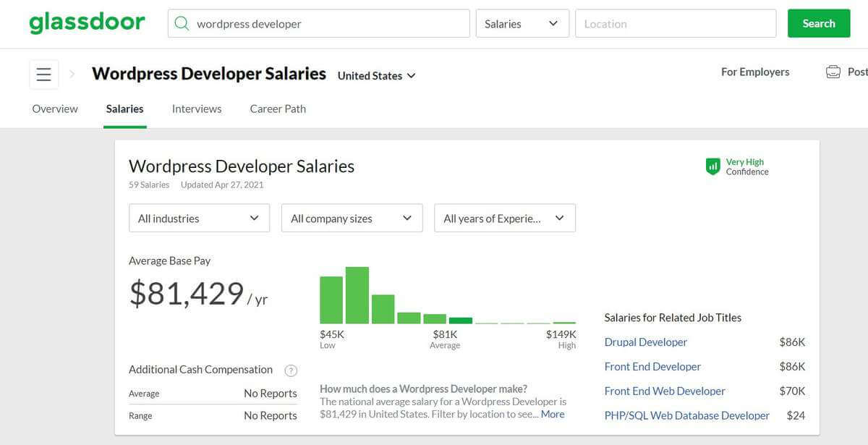The width and height of the screenshot is (868, 445).
Task: Click the Glassdoor logo
Action: [87, 23]
